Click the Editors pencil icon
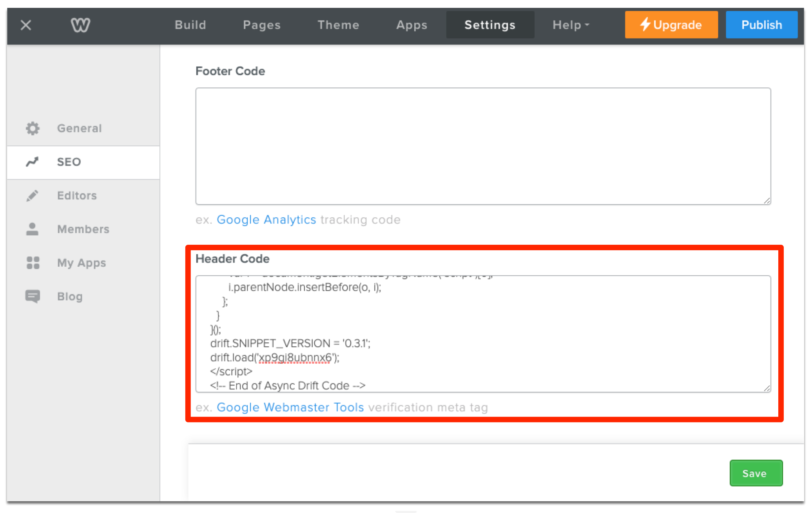The image size is (812, 513). tap(33, 195)
